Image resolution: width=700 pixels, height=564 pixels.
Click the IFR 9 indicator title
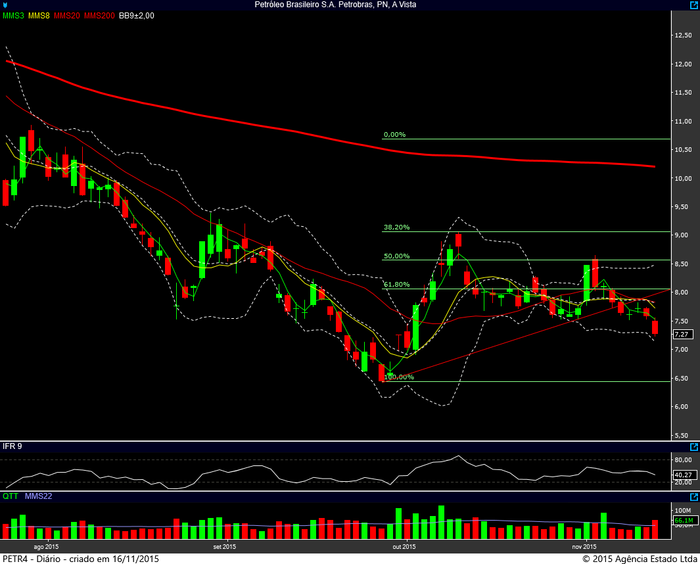pyautogui.click(x=13, y=446)
